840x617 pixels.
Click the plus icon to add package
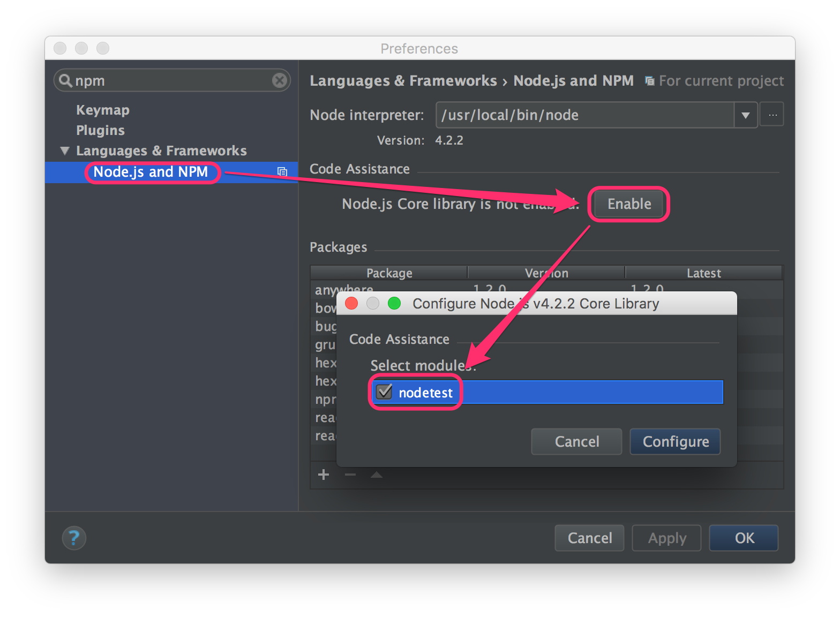click(x=324, y=475)
